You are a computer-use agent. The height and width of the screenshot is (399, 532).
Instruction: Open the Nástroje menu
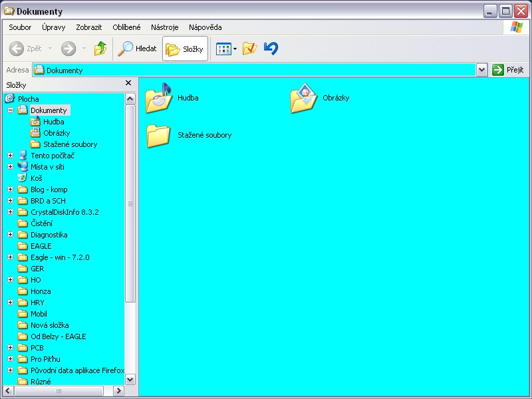(164, 27)
